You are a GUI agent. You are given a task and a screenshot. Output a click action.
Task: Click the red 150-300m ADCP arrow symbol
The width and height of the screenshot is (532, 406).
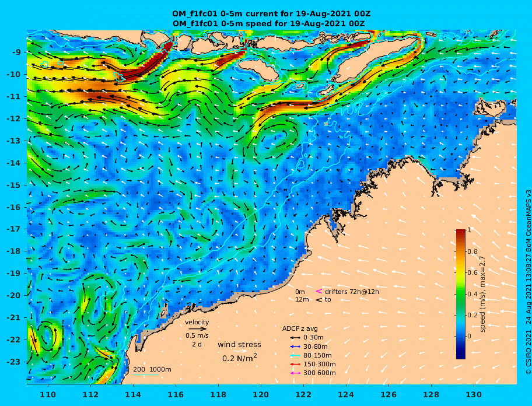click(x=295, y=364)
